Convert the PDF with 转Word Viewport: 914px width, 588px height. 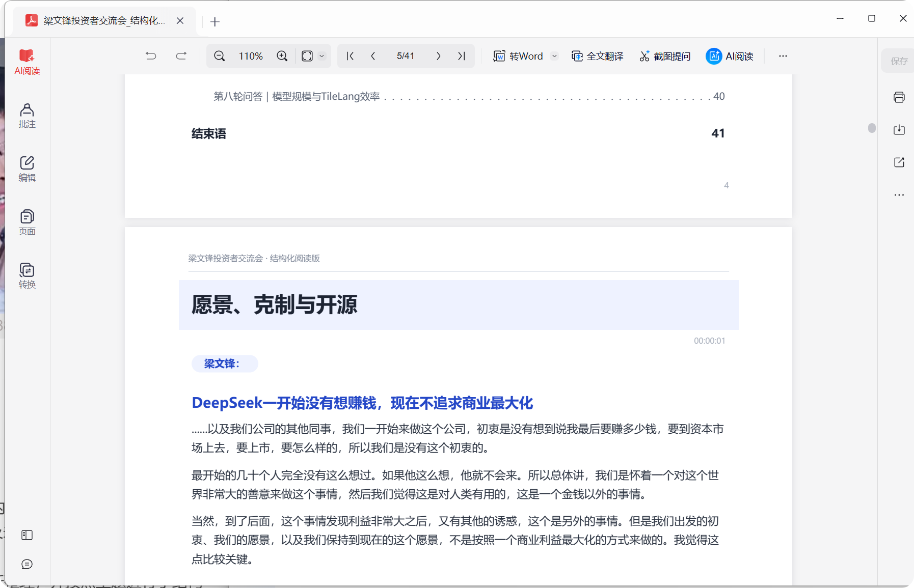[x=518, y=56]
